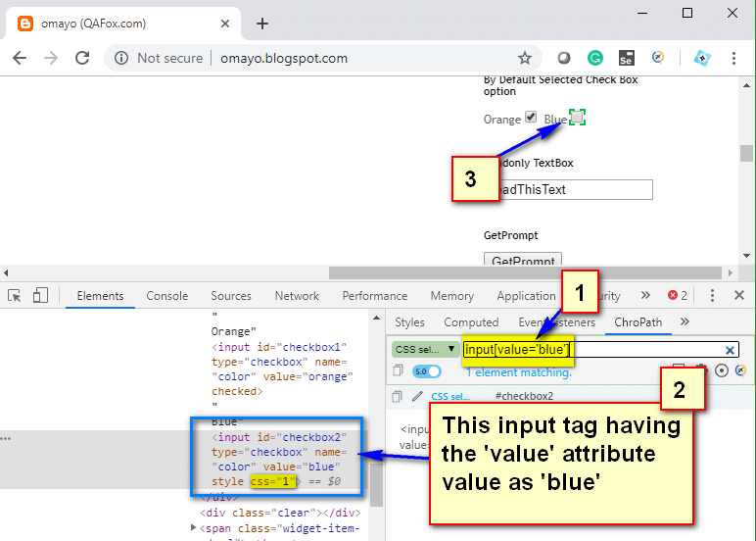Activate the inspect element picker
This screenshot has width=756, height=541.
pos(15,295)
